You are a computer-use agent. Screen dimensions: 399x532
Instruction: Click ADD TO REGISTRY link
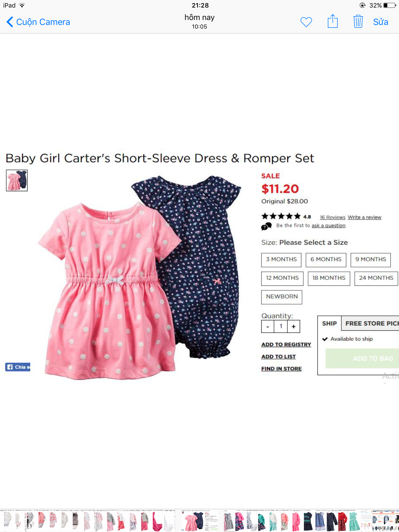(x=286, y=344)
